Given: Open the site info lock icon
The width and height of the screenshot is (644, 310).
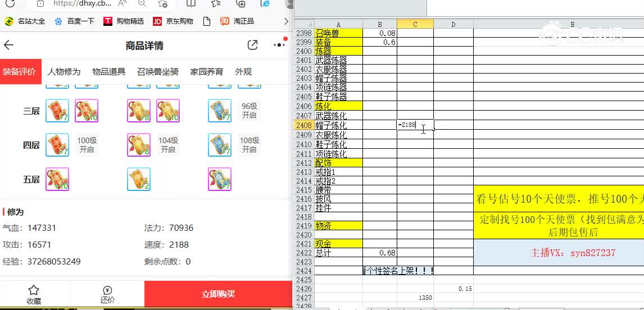Looking at the screenshot, I should coord(40,4).
